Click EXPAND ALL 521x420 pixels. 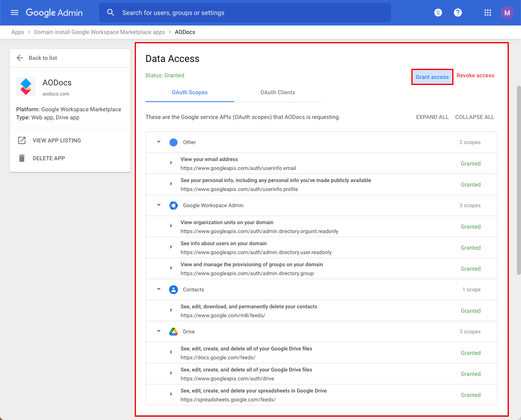pyautogui.click(x=432, y=117)
